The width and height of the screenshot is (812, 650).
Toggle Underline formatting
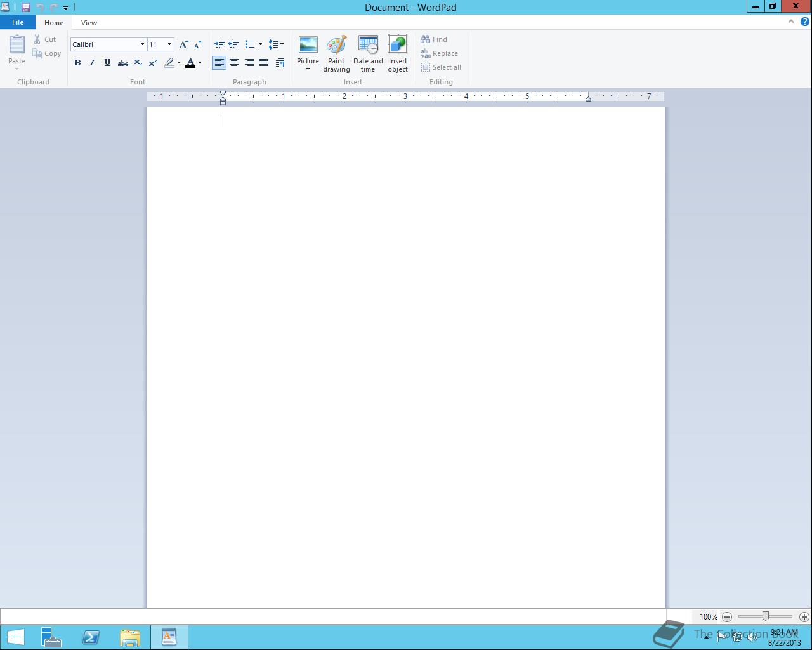tap(107, 63)
